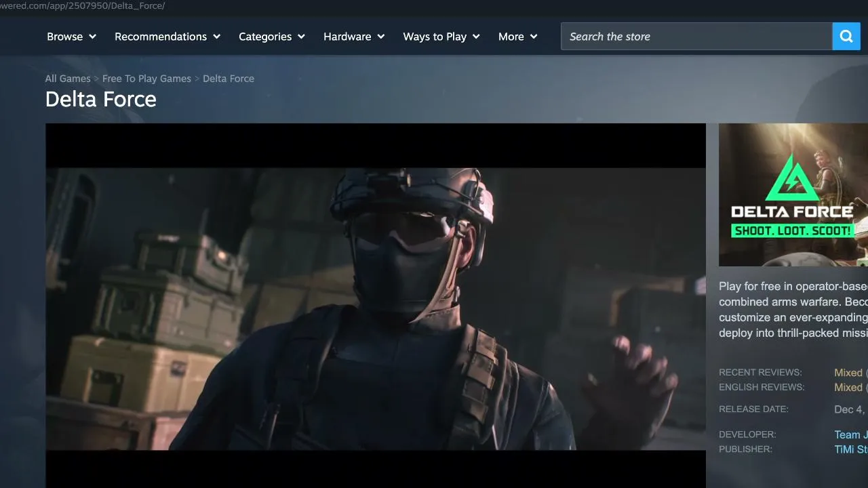Open the Free To Play Games breadcrumb

146,79
